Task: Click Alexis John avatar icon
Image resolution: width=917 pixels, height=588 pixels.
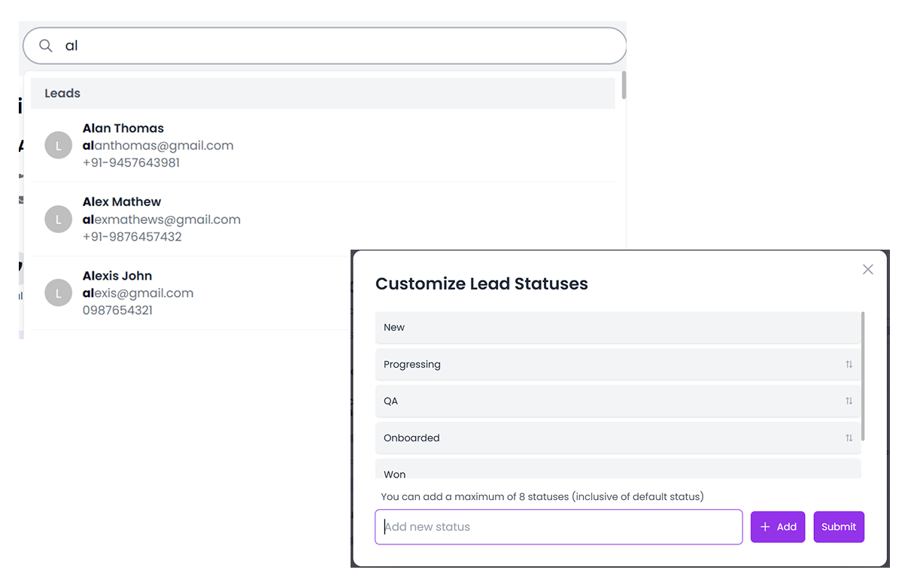Action: [x=59, y=293]
